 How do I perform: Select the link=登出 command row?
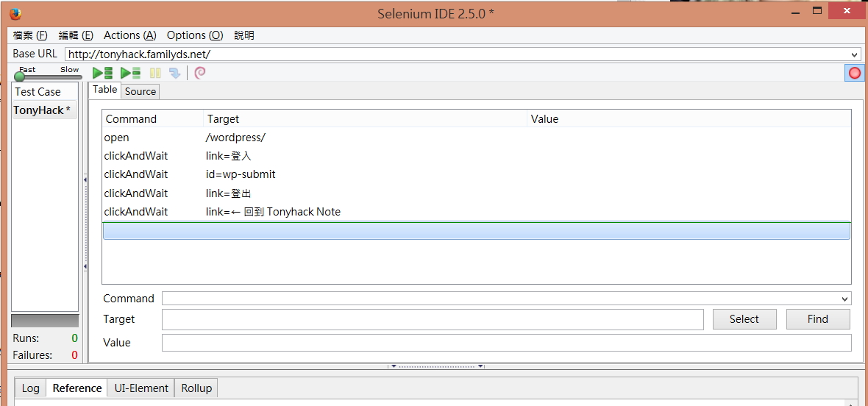pos(477,193)
